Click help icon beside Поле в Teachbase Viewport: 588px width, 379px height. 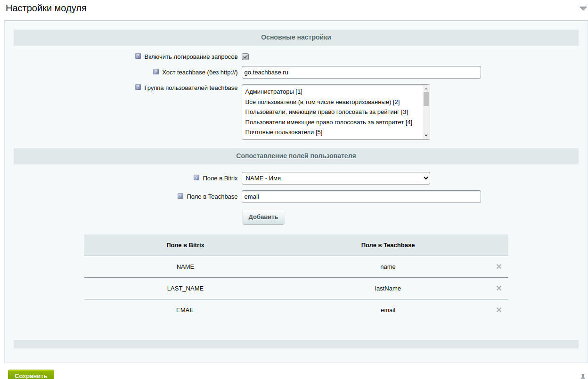click(180, 196)
